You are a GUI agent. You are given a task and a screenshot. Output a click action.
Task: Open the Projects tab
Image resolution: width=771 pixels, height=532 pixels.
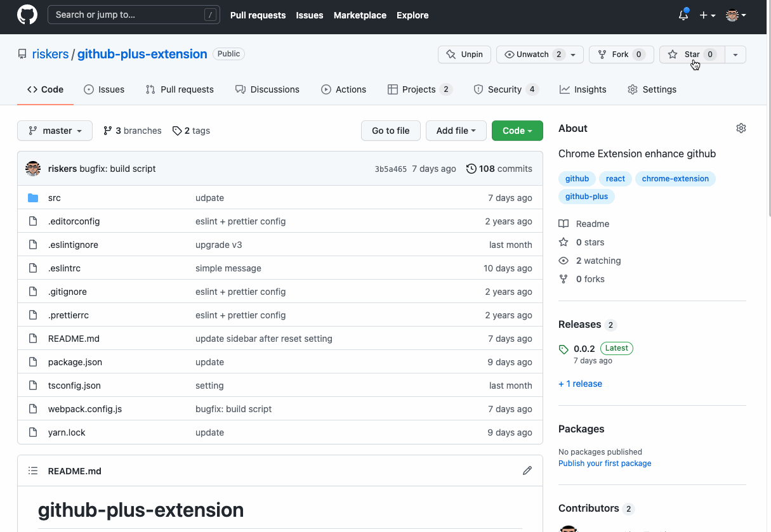(419, 89)
